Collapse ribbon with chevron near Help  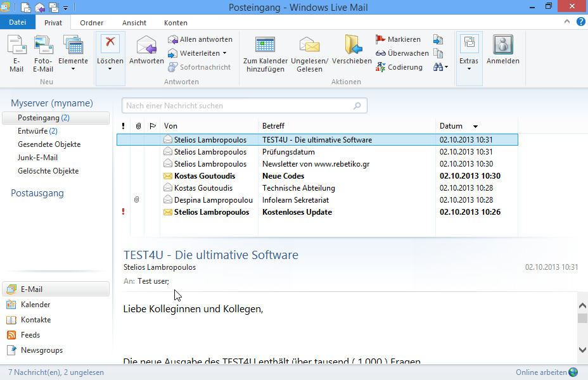click(567, 22)
